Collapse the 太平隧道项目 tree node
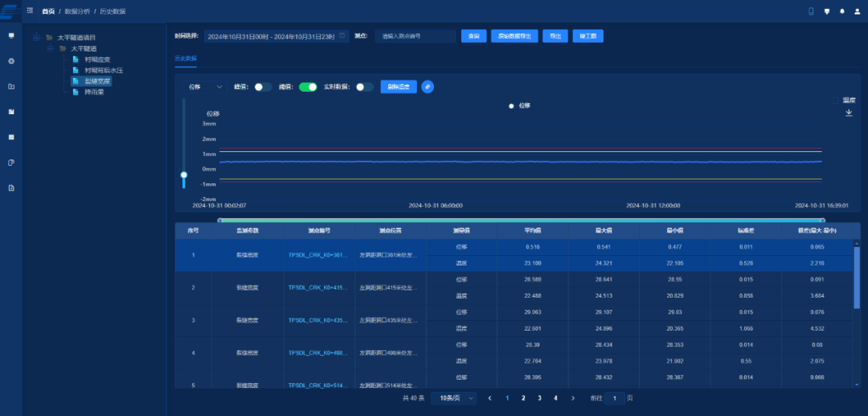 point(39,37)
